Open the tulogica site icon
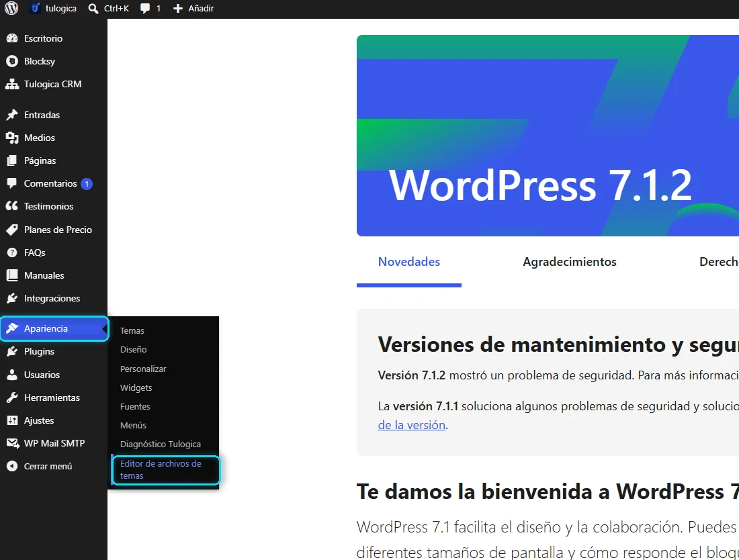Viewport: 739px width, 560px height. (x=35, y=8)
